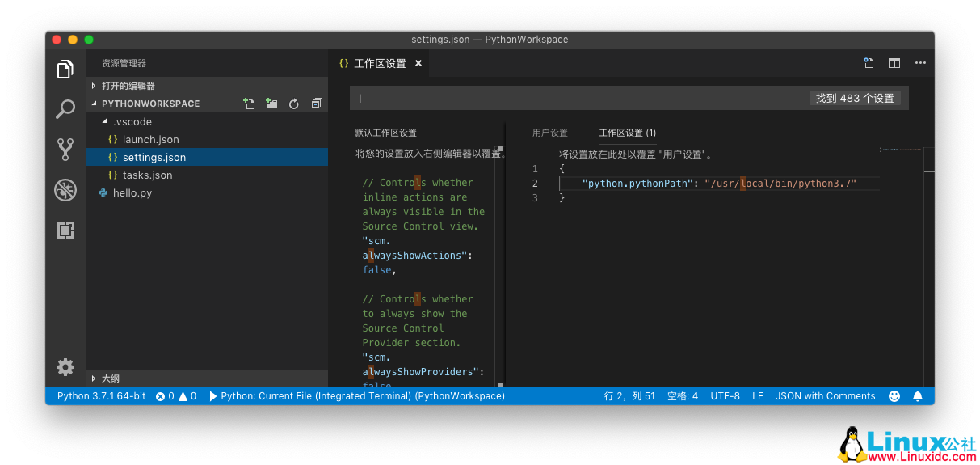This screenshot has width=980, height=465.
Task: Close the 工作区设置 editor tab
Action: (x=418, y=63)
